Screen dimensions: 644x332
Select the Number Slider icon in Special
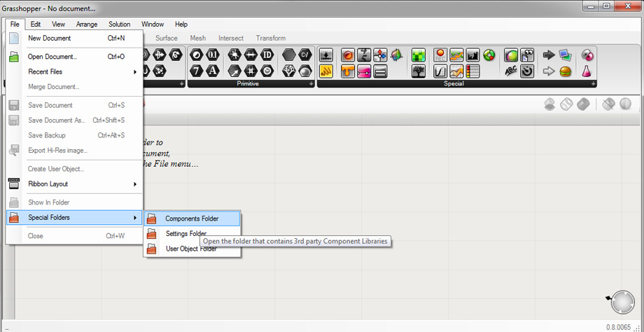(325, 55)
